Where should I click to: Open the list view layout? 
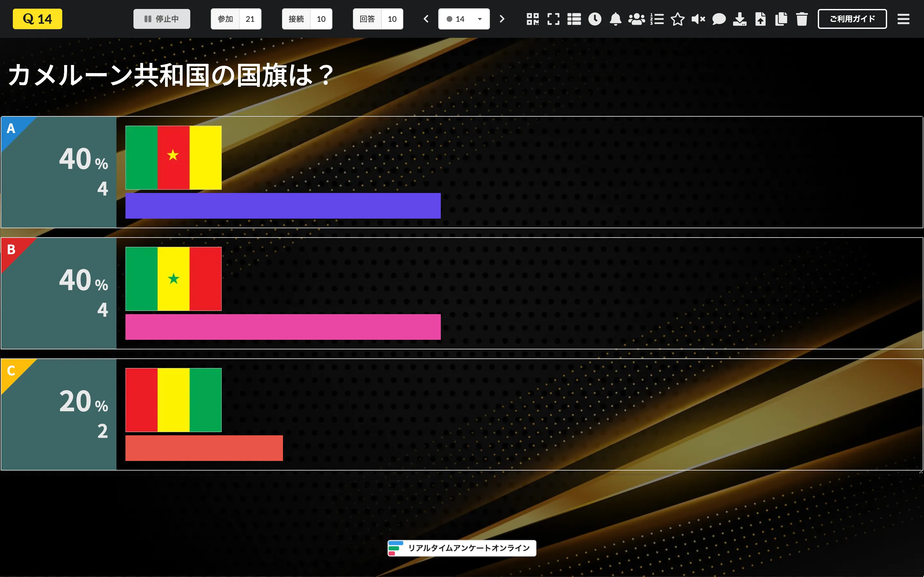(573, 19)
